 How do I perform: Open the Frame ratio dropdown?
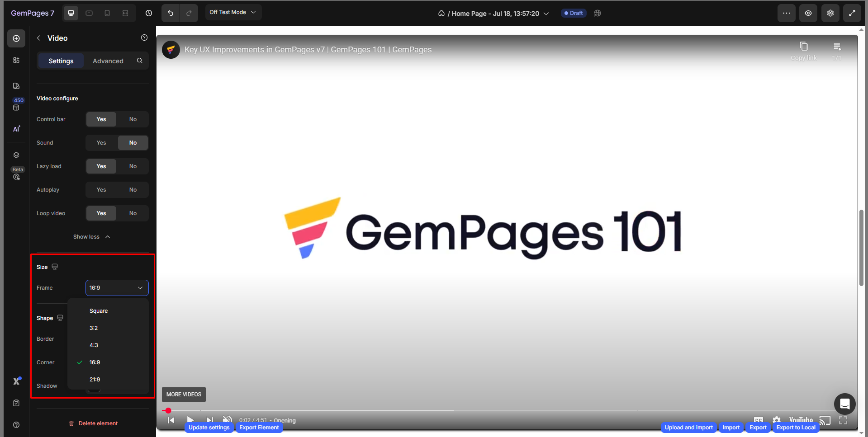click(x=117, y=288)
